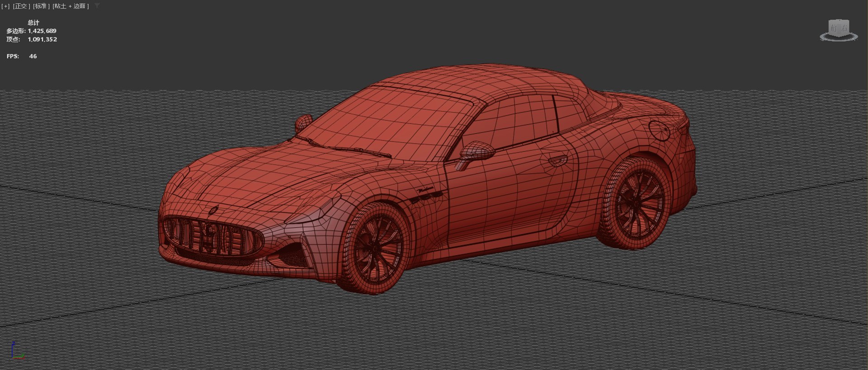Select the driver door handle

pyautogui.click(x=557, y=159)
